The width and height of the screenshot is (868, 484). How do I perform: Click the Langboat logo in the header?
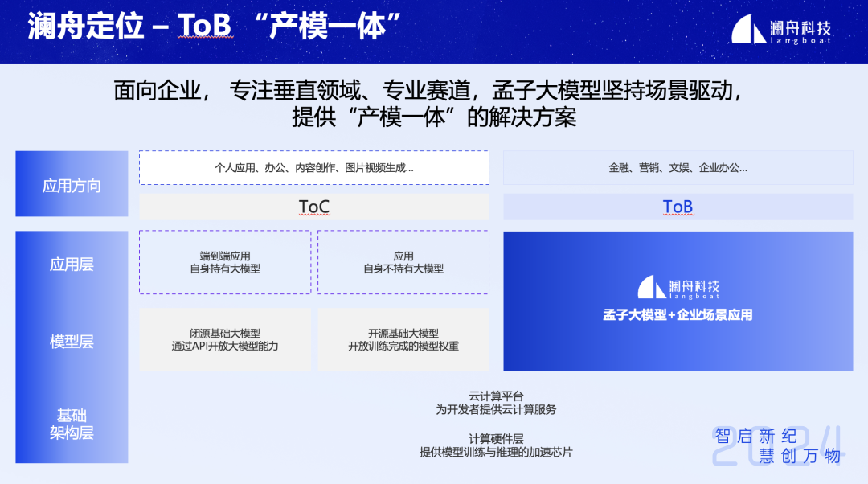(x=781, y=30)
